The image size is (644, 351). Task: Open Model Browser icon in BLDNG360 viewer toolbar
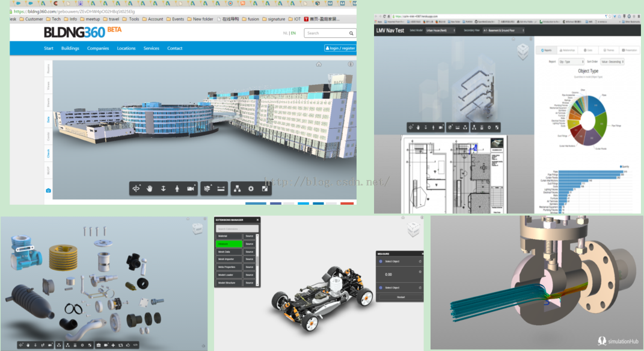coord(238,188)
